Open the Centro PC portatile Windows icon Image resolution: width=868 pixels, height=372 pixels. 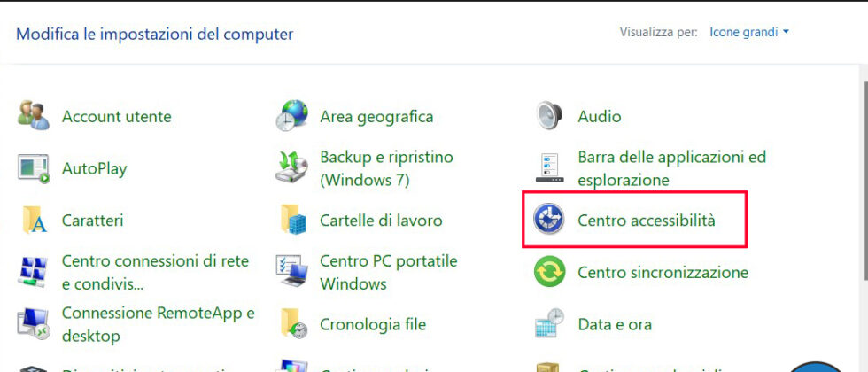[x=292, y=273]
